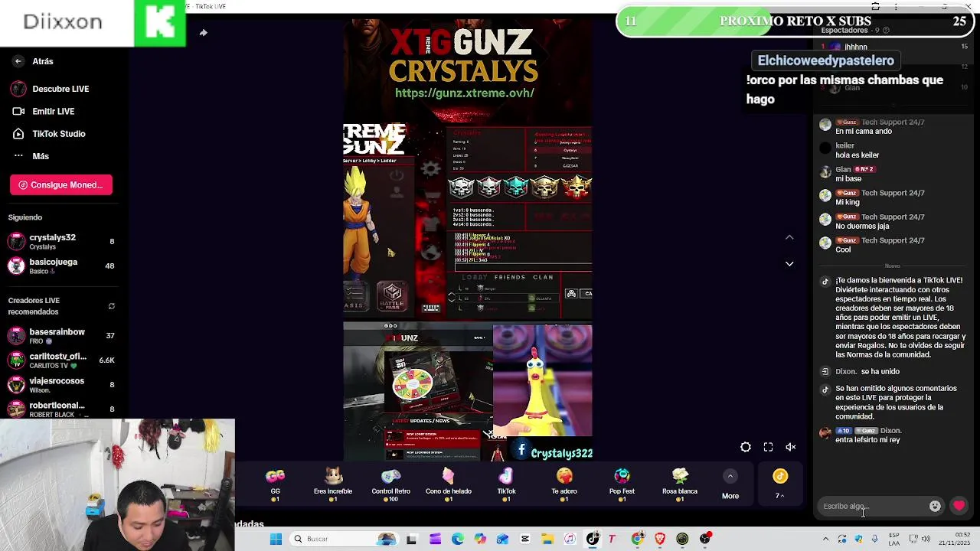Click the gunz.xtreme.ovh link in stream
The height and width of the screenshot is (551, 980).
point(465,93)
